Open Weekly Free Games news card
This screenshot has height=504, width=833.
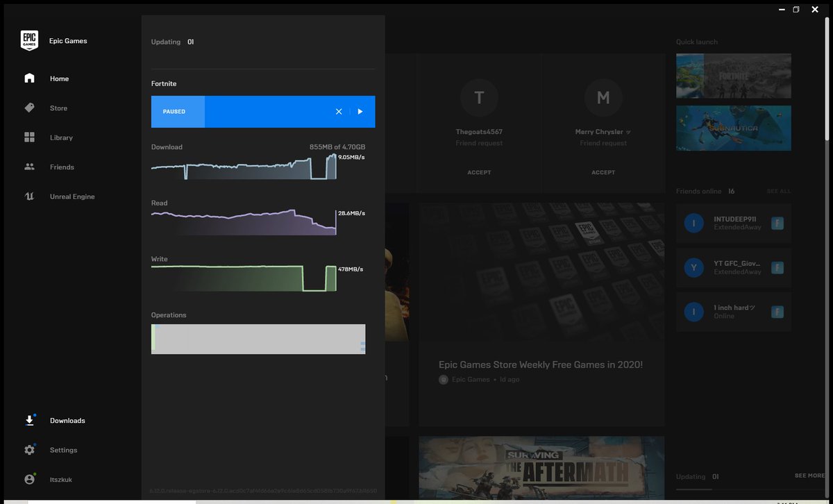pos(541,314)
